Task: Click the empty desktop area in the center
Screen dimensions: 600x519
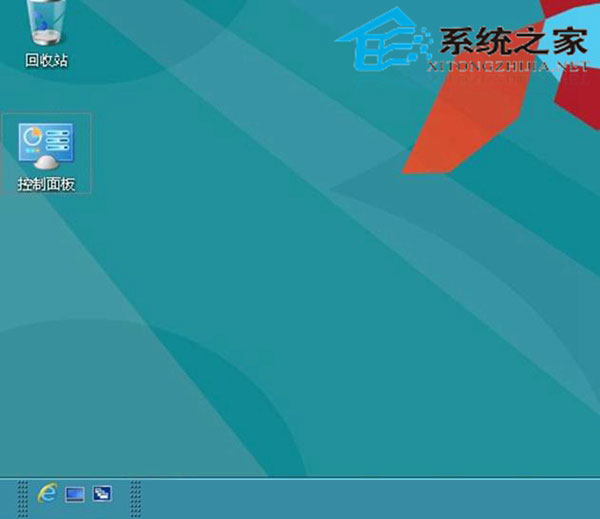Action: [300, 300]
